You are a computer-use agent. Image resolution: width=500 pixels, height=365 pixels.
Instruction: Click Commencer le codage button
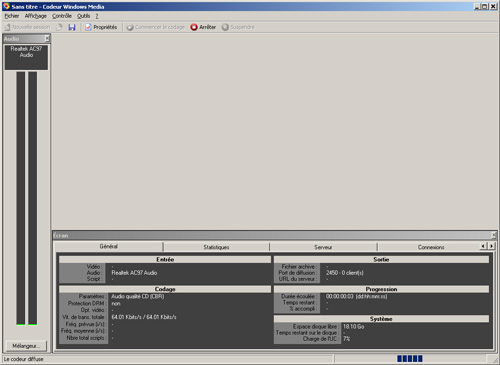(x=156, y=27)
